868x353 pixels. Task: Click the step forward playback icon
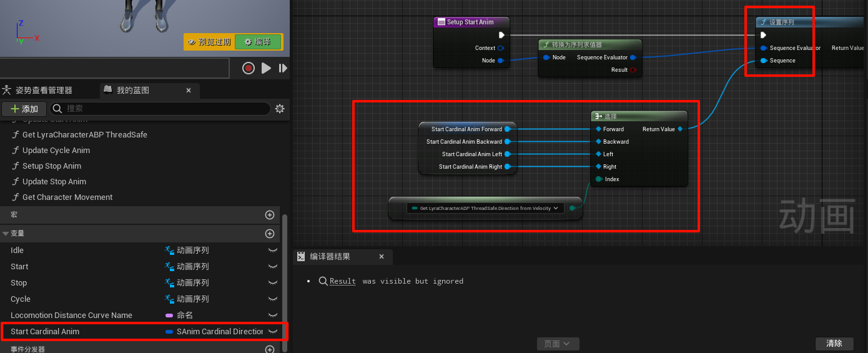point(283,68)
